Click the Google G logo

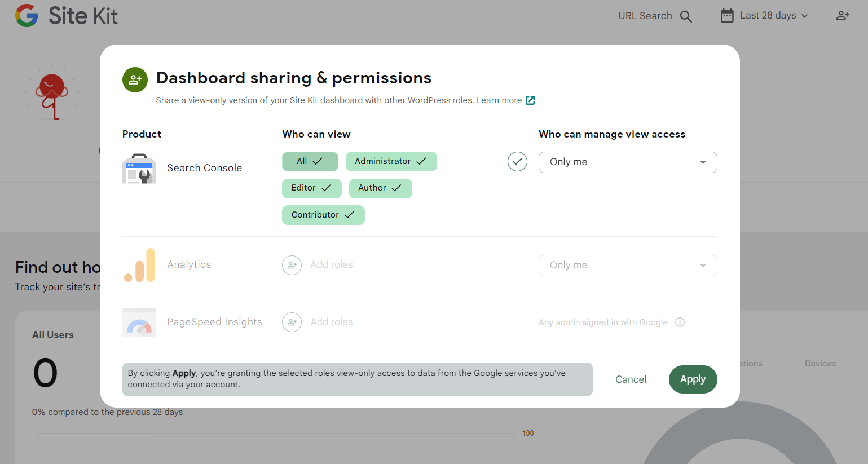[27, 16]
